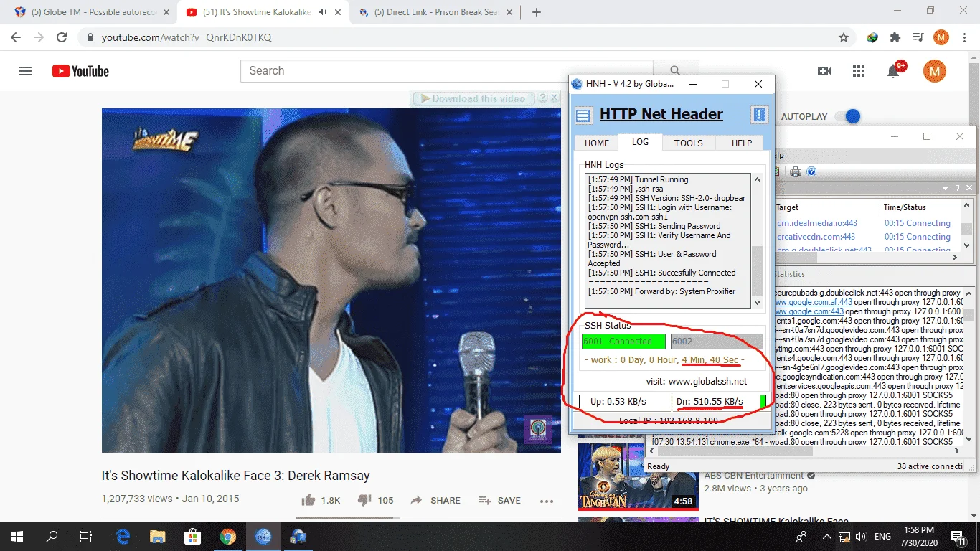Click the Time/Status column header
This screenshot has height=551, width=980.
920,207
